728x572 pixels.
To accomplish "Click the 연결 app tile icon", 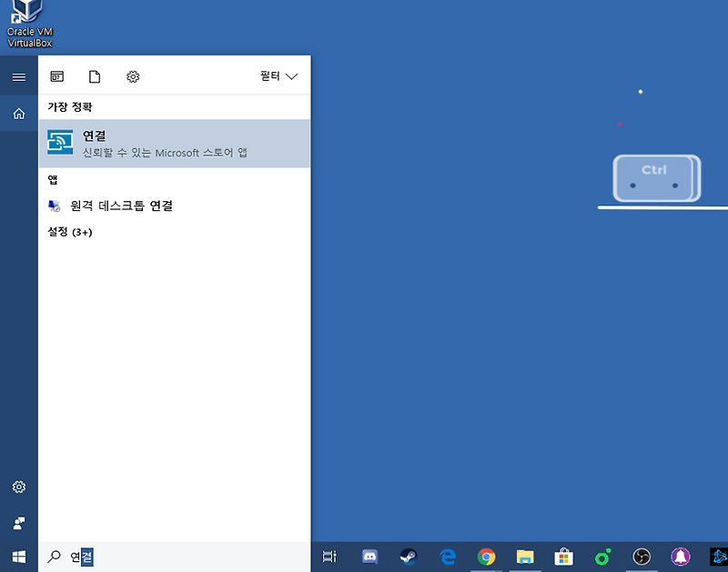I will pos(60,143).
